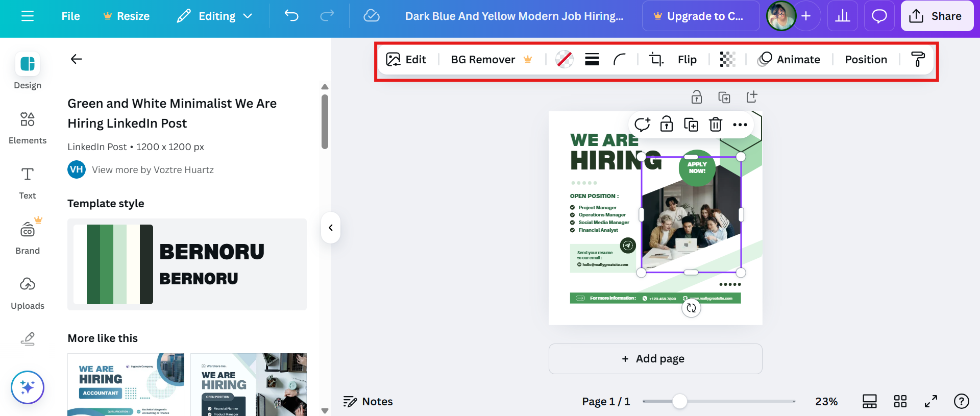Open the Position panel

(x=866, y=60)
